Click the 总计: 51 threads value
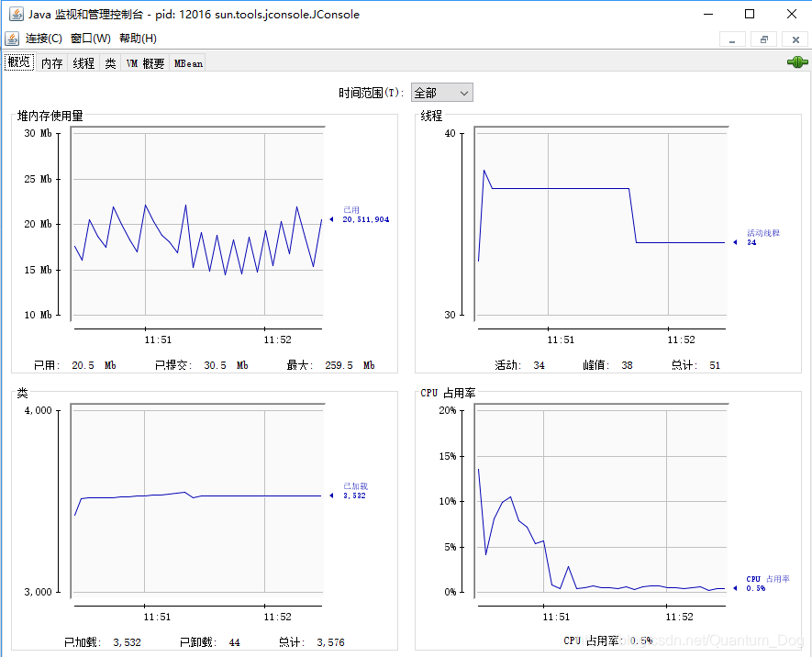Screen dimensions: 812x657 click(695, 365)
